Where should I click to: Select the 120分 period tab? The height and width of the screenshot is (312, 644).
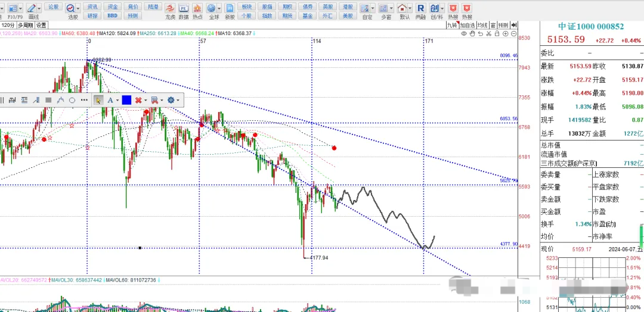click(8, 26)
